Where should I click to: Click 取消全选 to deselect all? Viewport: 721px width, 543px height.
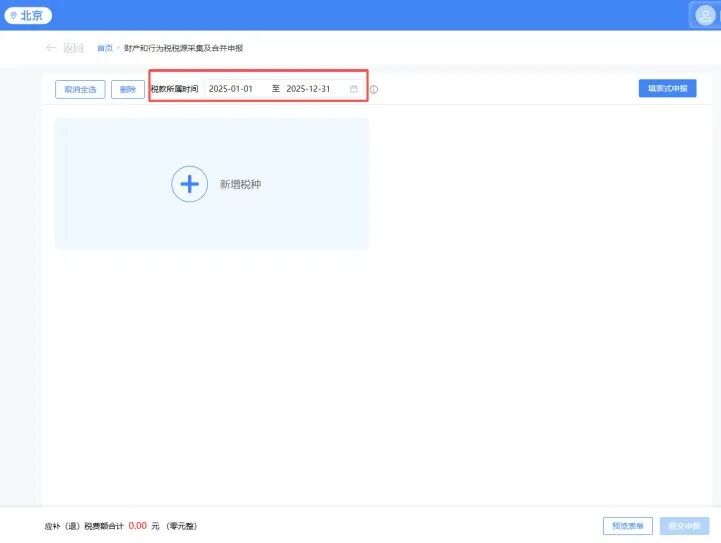(80, 89)
